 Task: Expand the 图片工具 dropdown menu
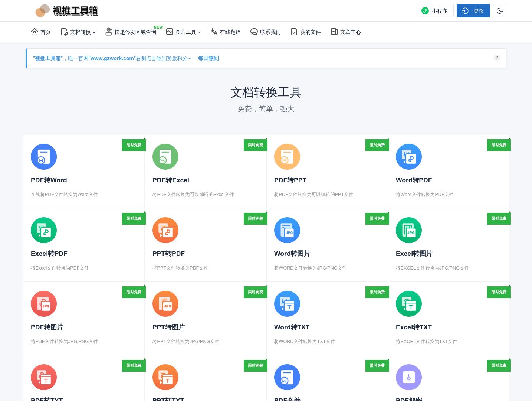184,32
